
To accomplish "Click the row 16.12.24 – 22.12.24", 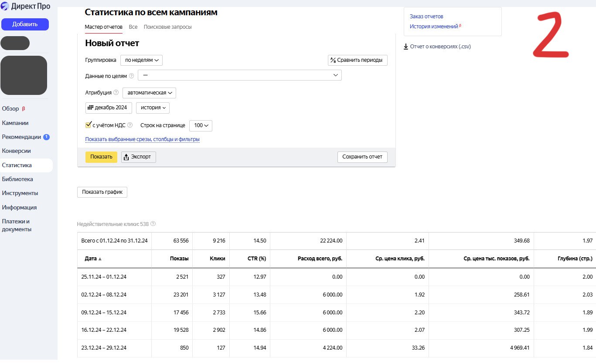I will pyautogui.click(x=337, y=330).
